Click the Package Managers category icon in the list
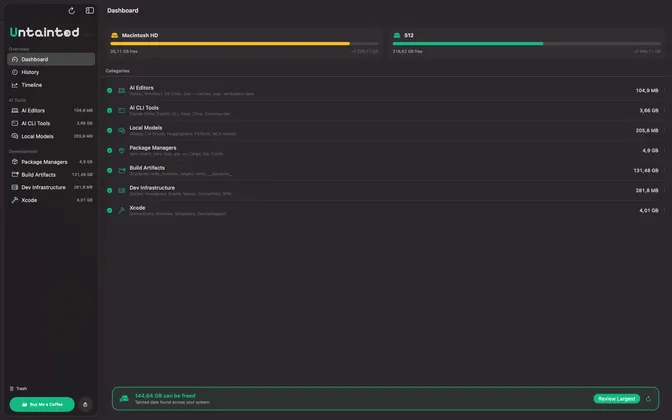This screenshot has height=420, width=672. click(122, 150)
